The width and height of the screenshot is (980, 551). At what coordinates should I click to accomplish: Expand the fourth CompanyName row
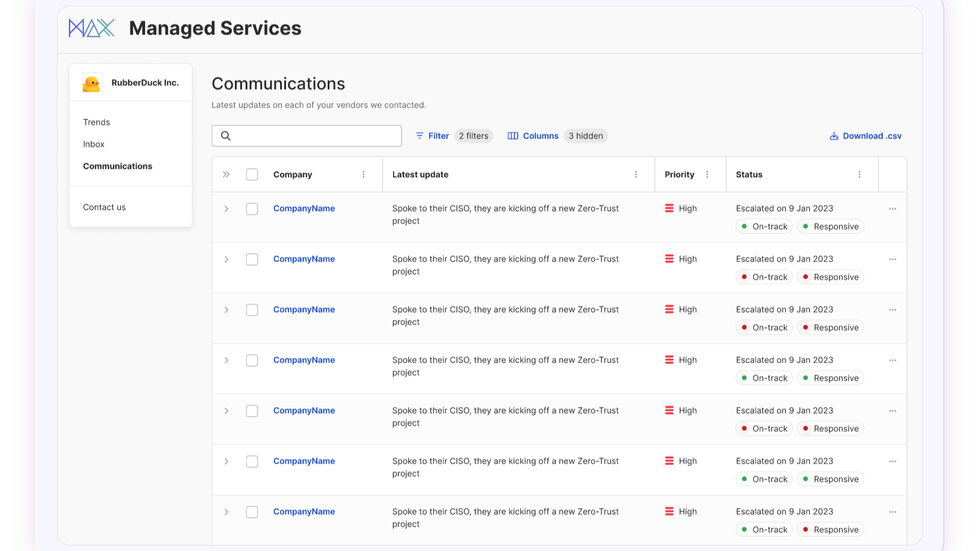[x=226, y=361]
